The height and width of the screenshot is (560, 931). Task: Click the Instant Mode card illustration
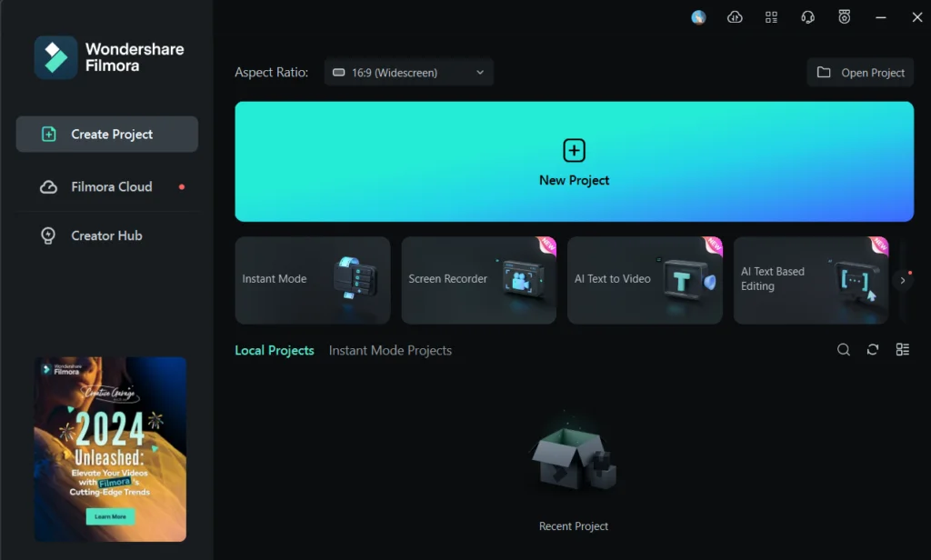tap(355, 278)
